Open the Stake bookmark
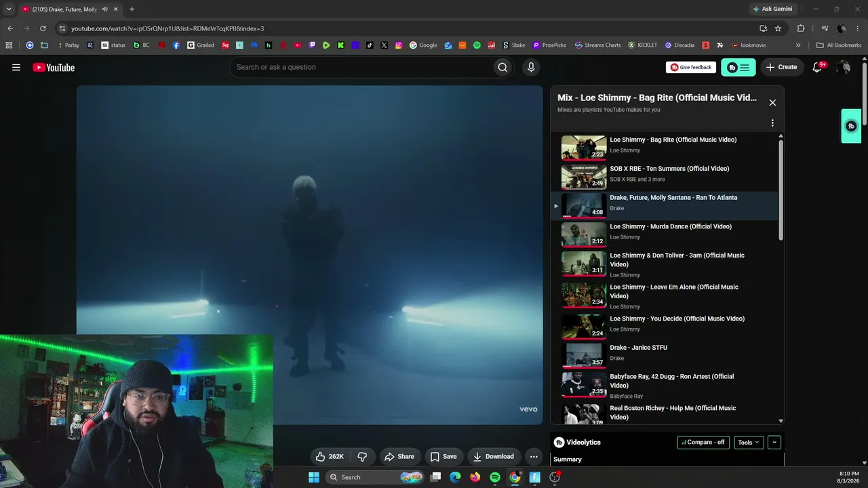 513,45
